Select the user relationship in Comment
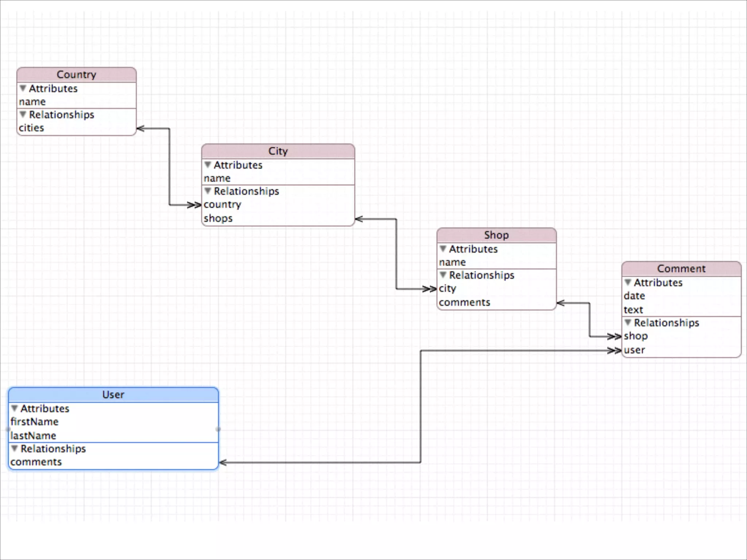Screen dimensions: 747x560 click(635, 350)
